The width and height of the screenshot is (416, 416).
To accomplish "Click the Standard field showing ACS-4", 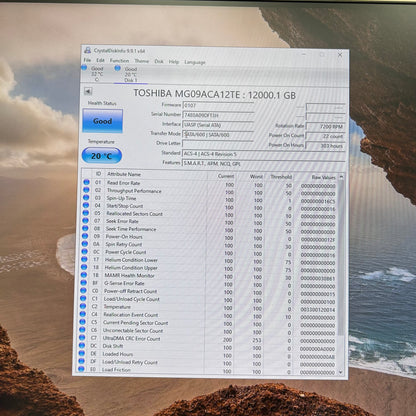I will [264, 154].
